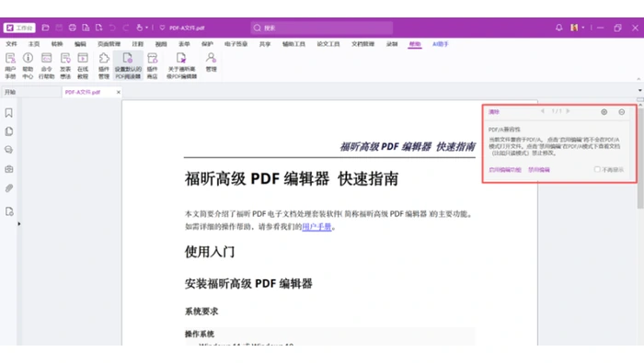This screenshot has height=363, width=644.
Task: Open the 文件 menu
Action: pyautogui.click(x=11, y=44)
